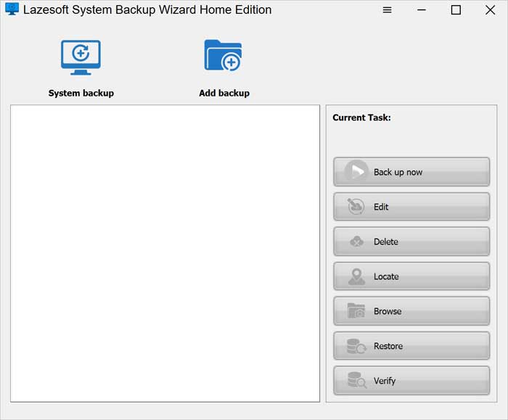The image size is (508, 420).
Task: Click the Verify button
Action: click(411, 381)
